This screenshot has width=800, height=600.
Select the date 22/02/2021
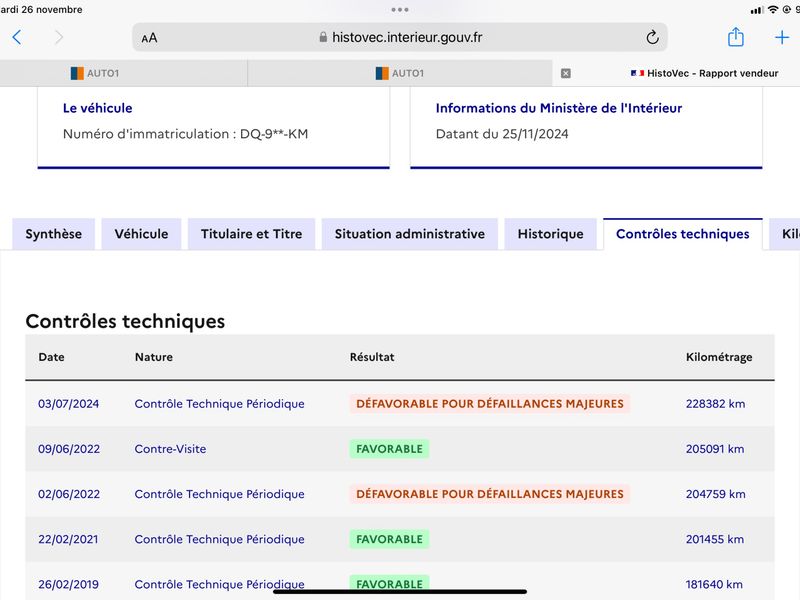point(68,539)
